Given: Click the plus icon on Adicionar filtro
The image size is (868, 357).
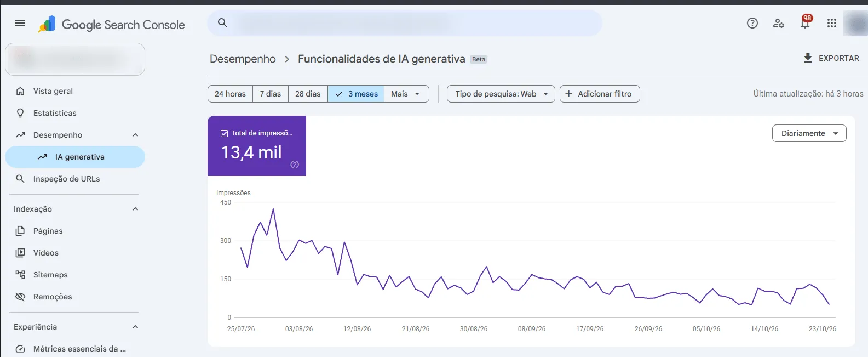Looking at the screenshot, I should click(569, 94).
